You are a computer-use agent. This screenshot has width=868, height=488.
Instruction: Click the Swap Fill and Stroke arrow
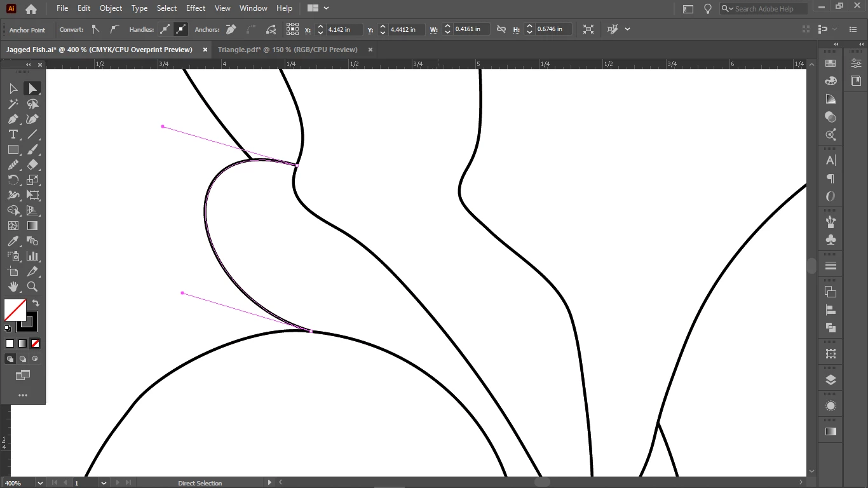tap(36, 304)
